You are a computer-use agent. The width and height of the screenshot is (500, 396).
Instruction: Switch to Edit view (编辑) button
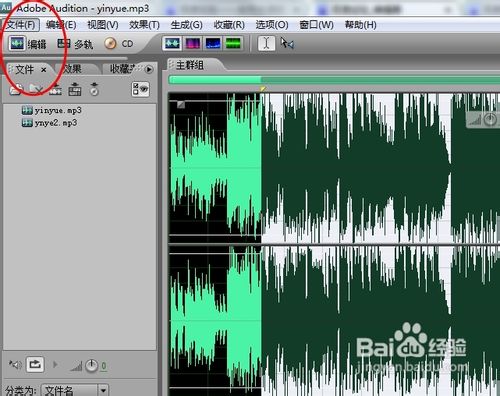[x=27, y=44]
